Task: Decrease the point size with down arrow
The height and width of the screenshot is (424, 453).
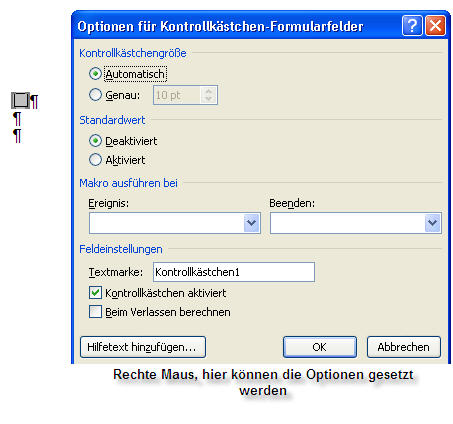Action: point(209,99)
